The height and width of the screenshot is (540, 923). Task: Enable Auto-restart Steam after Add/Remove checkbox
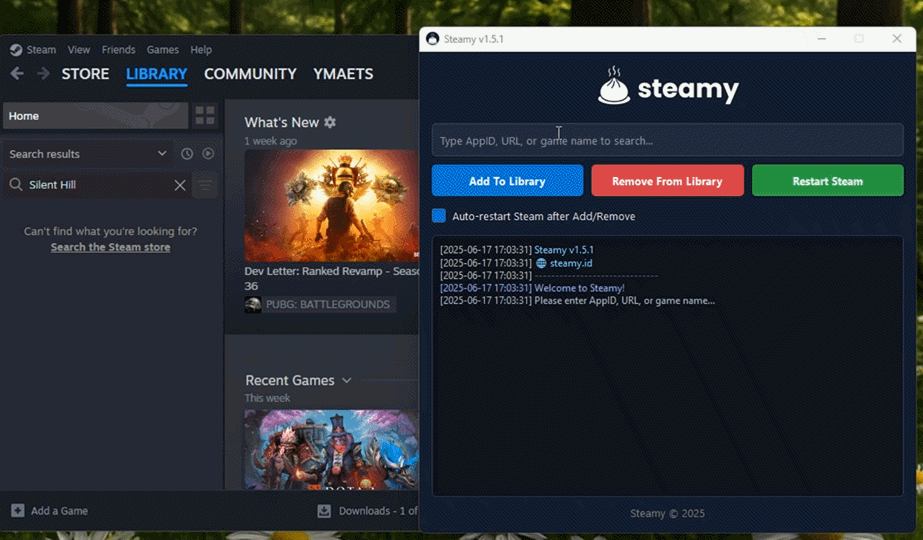(x=439, y=216)
